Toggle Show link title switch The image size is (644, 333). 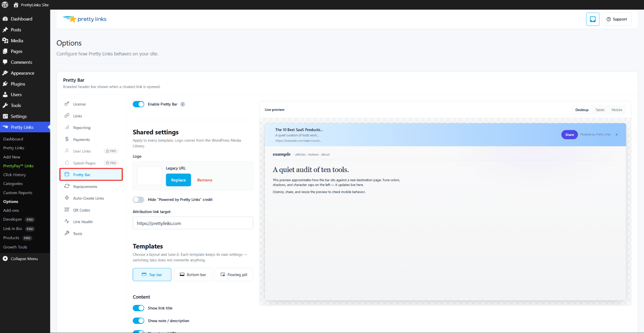coord(138,308)
